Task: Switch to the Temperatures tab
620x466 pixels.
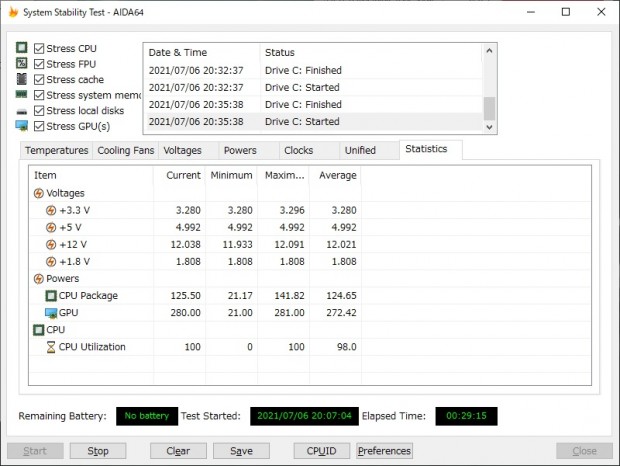Action: pyautogui.click(x=56, y=150)
